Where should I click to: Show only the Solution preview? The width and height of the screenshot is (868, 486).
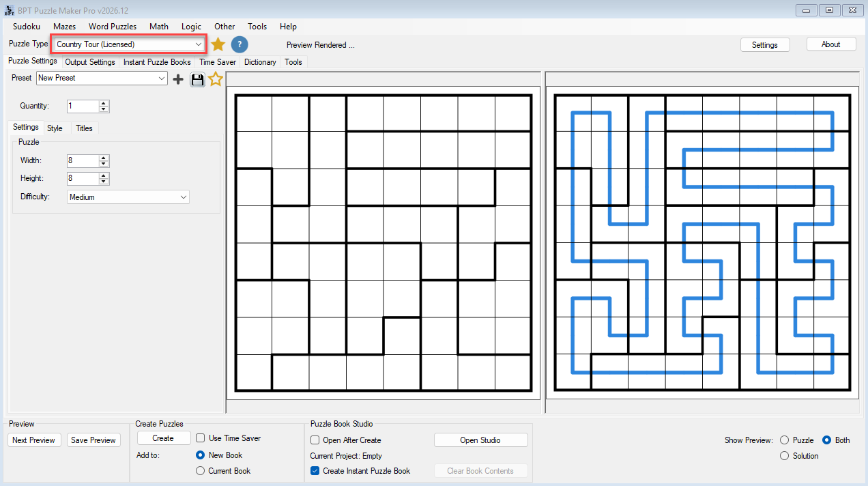[x=784, y=456]
